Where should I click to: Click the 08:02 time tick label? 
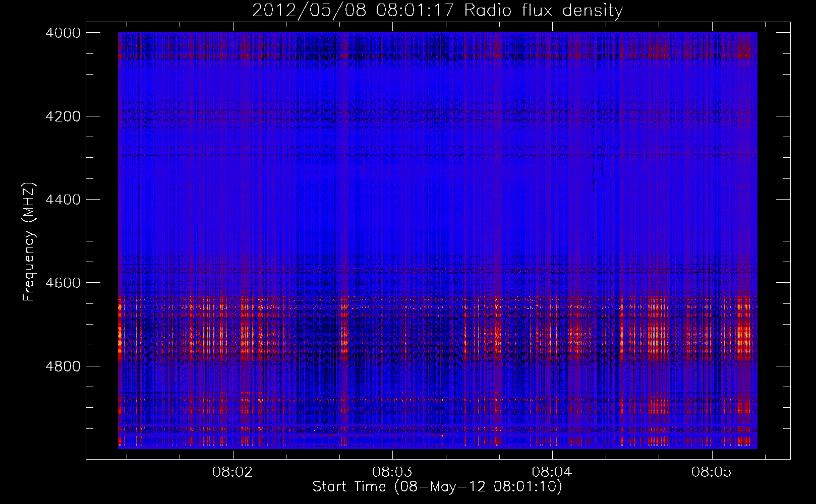[232, 472]
